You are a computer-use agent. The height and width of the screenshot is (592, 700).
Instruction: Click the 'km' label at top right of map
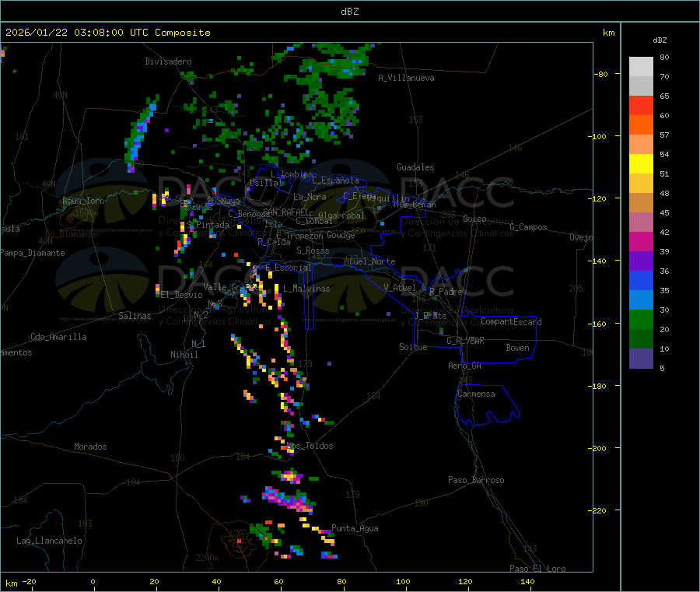(x=608, y=33)
